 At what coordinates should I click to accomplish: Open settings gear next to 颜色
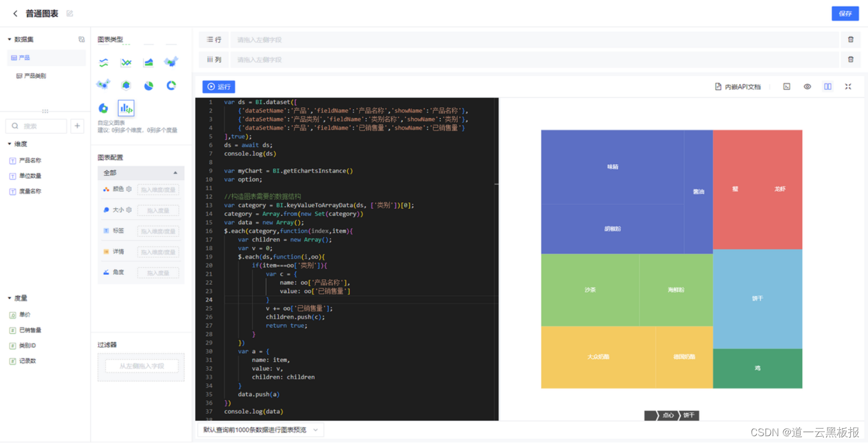[129, 189]
